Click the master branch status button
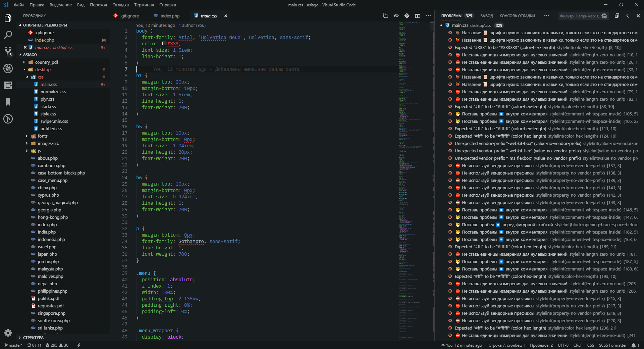 pyautogui.click(x=13, y=345)
